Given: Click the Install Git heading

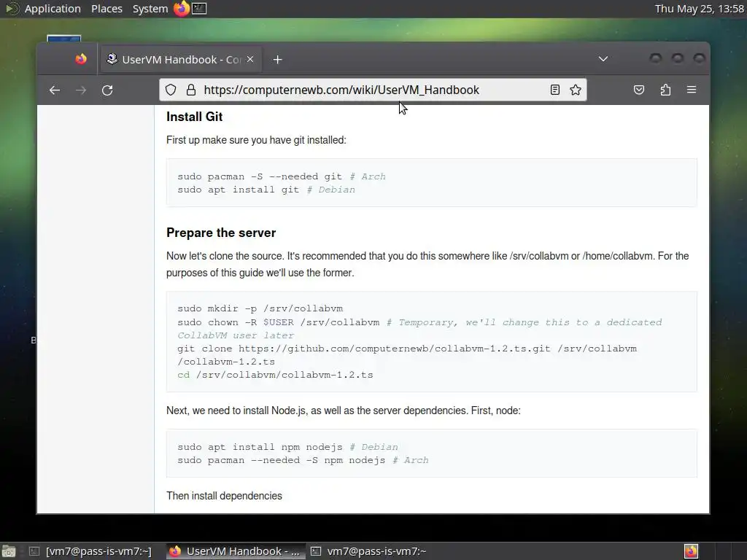Looking at the screenshot, I should pyautogui.click(x=194, y=117).
